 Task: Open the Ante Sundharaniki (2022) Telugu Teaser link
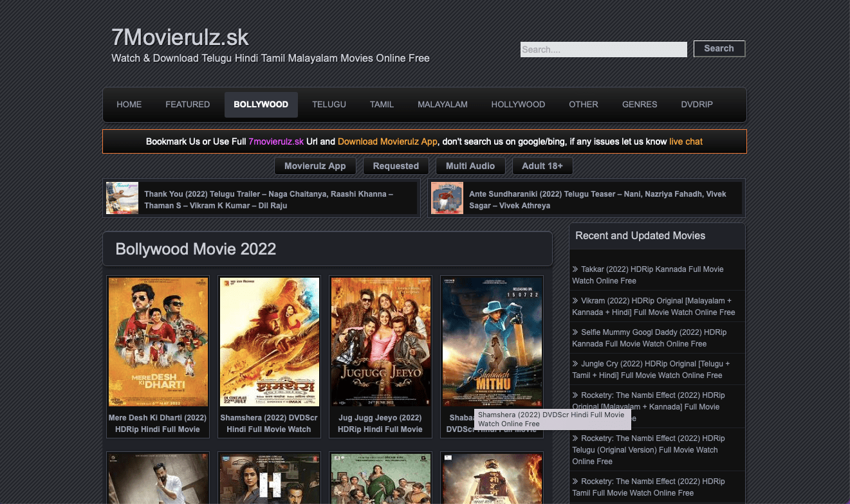(x=598, y=199)
